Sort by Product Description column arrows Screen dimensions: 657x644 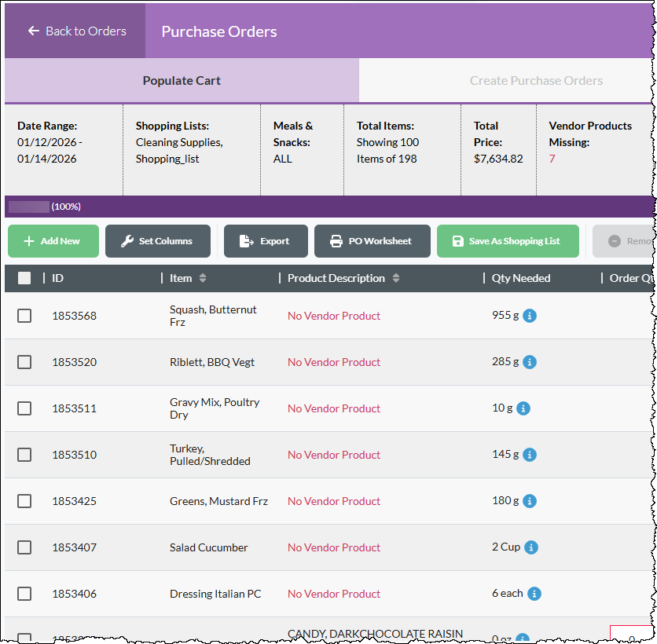[396, 278]
